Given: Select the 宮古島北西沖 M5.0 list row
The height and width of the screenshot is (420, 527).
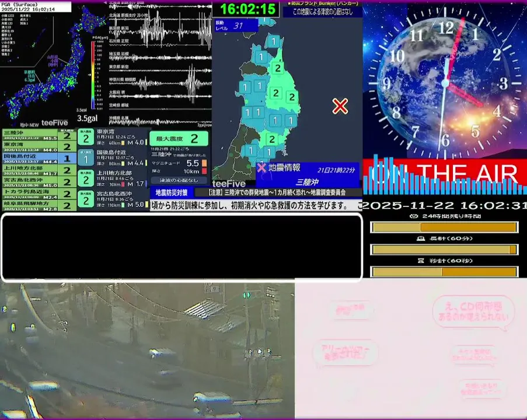Looking at the screenshot, I should (39, 182).
